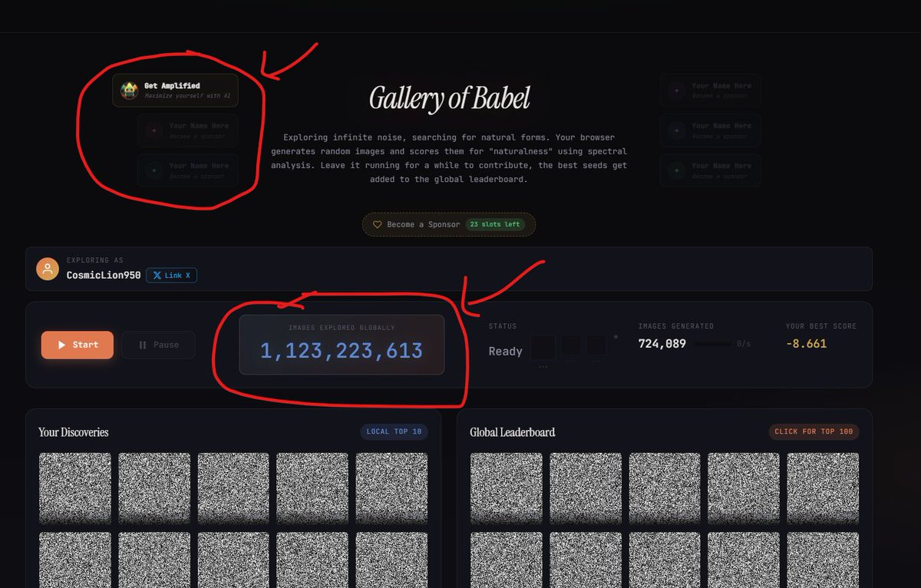Click the first status box beside Ready

coord(543,347)
